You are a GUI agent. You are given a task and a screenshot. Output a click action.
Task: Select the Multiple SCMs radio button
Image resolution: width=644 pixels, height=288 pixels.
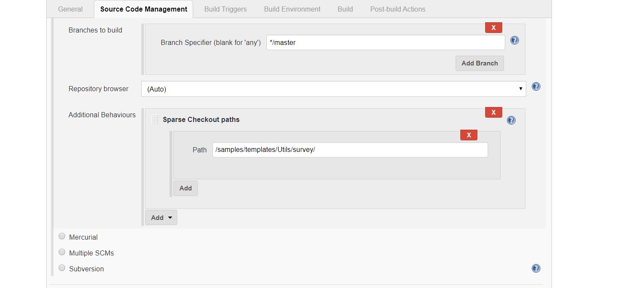pos(62,252)
